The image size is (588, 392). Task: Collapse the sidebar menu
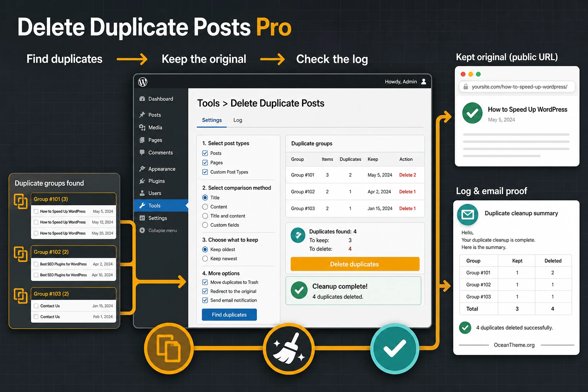[158, 230]
